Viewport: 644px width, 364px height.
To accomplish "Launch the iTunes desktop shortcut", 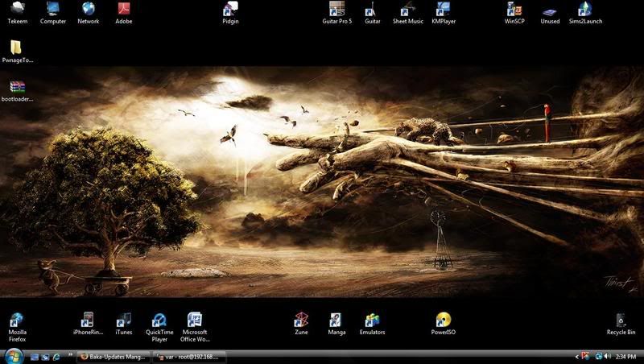I will click(x=124, y=324).
